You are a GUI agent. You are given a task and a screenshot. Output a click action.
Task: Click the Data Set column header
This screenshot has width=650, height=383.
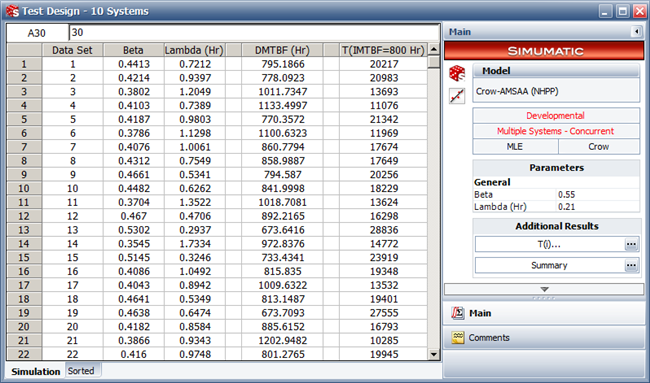pos(73,50)
